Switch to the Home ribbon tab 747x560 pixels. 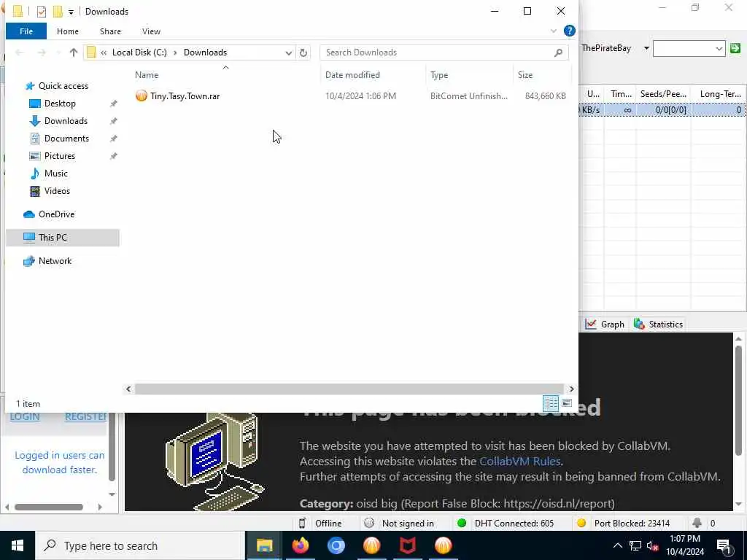pos(68,31)
